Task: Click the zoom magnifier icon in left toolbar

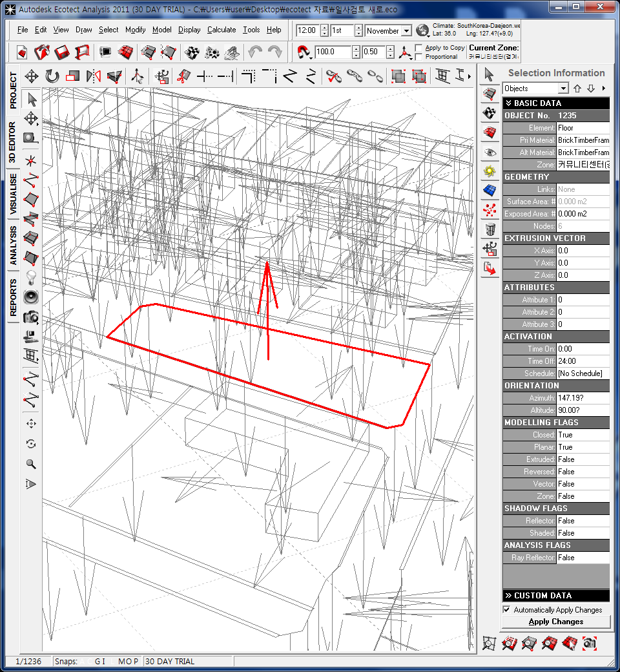Action: (30, 464)
